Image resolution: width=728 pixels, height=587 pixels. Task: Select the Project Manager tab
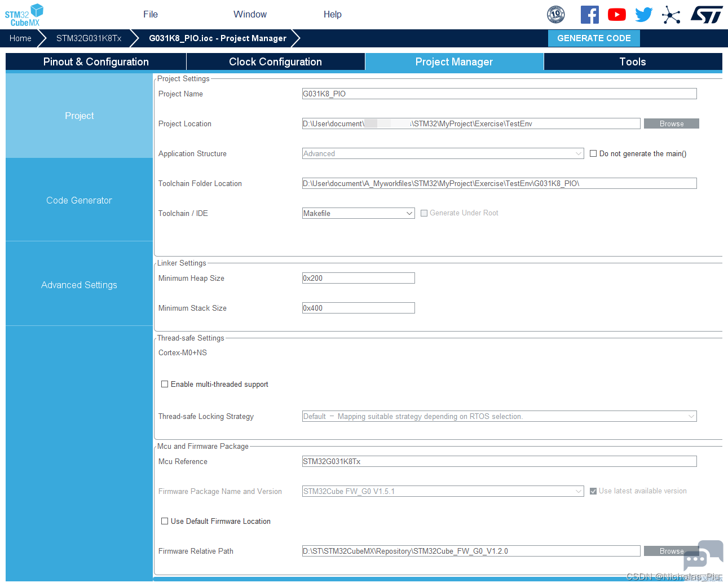pos(454,61)
